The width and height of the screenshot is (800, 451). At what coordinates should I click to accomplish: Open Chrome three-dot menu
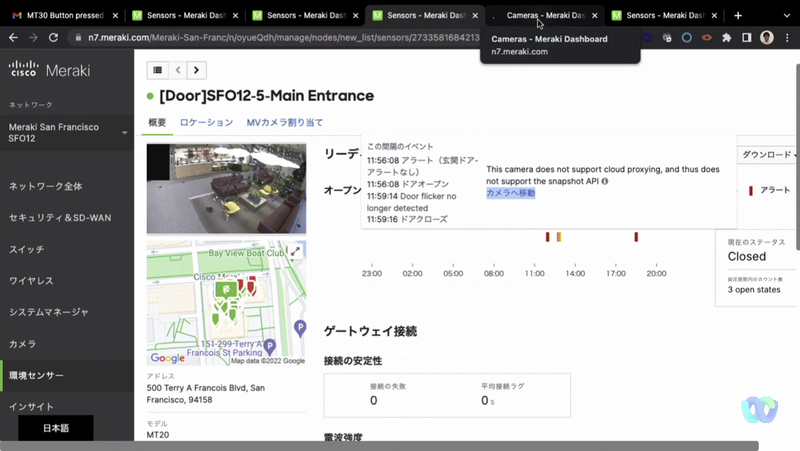tap(787, 38)
